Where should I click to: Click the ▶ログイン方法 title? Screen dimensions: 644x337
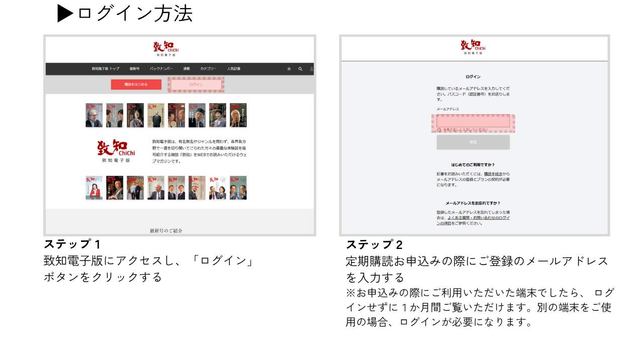pos(125,14)
